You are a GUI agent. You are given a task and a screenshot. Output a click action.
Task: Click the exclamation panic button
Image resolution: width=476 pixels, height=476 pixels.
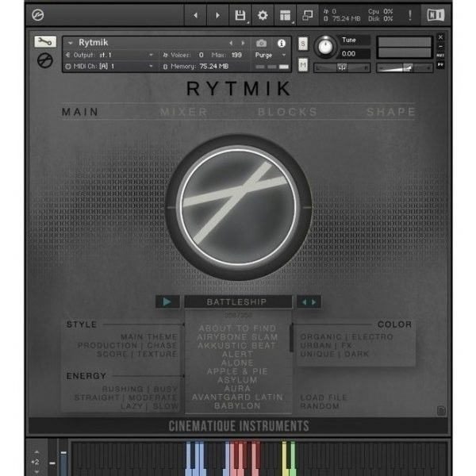410,15
